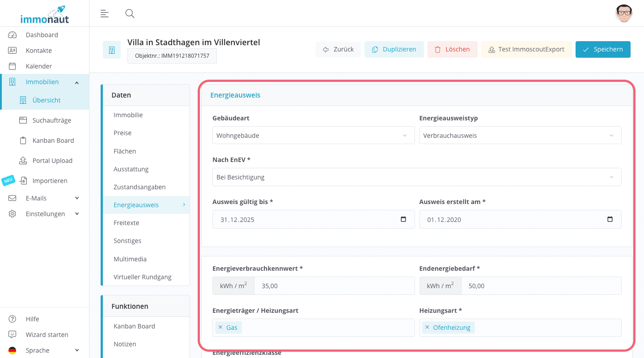Open the Gebäudeart dropdown showing Wohngebäude
The image size is (644, 358).
coord(314,135)
